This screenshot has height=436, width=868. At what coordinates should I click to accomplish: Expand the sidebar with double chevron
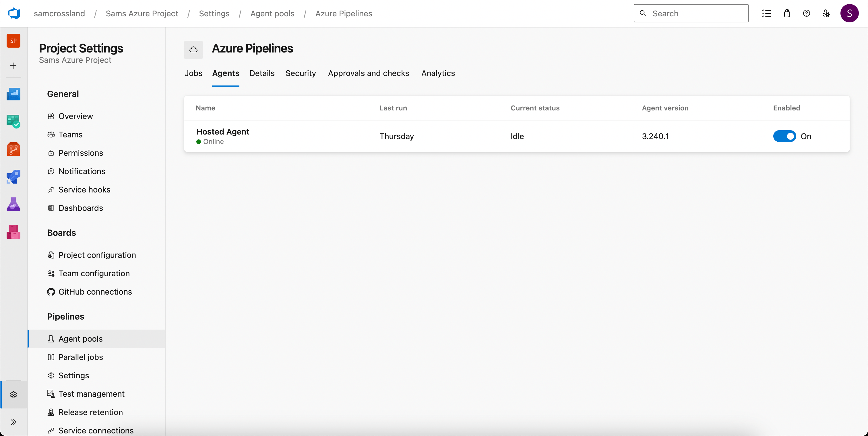[13, 422]
